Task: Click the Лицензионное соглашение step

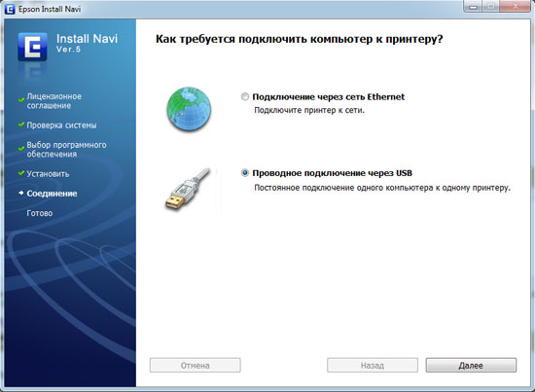Action: (53, 101)
